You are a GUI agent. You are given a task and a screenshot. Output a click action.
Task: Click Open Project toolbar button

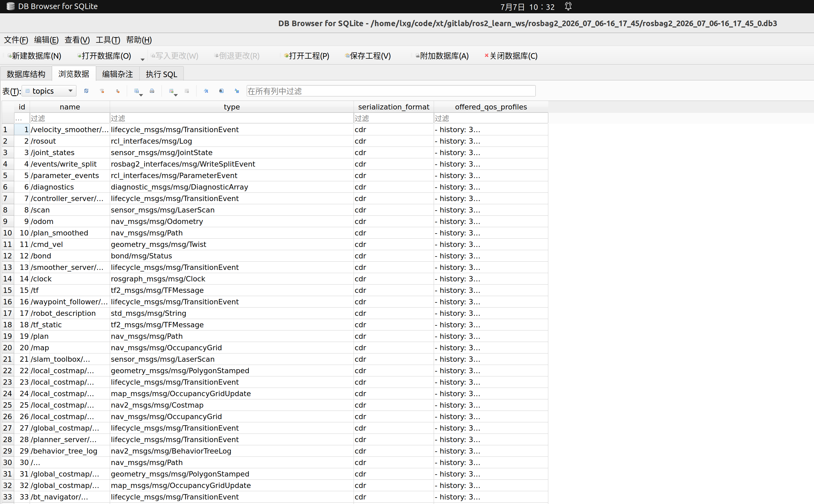click(x=307, y=56)
